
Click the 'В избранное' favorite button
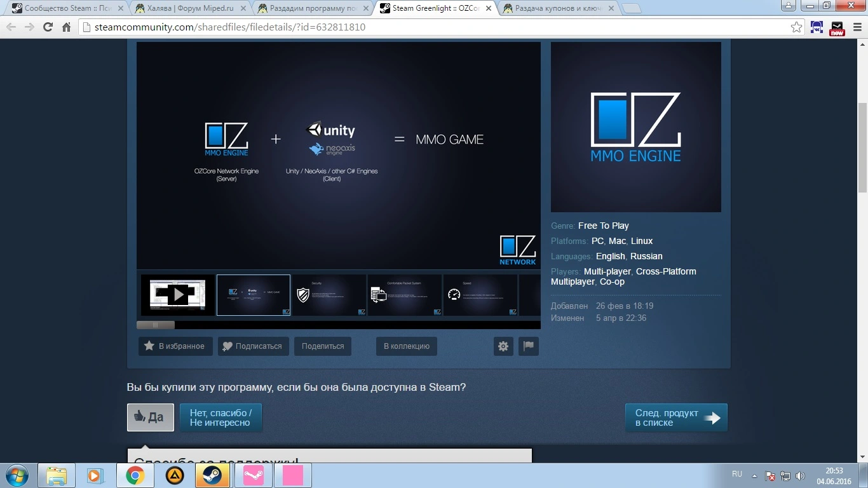click(x=175, y=346)
